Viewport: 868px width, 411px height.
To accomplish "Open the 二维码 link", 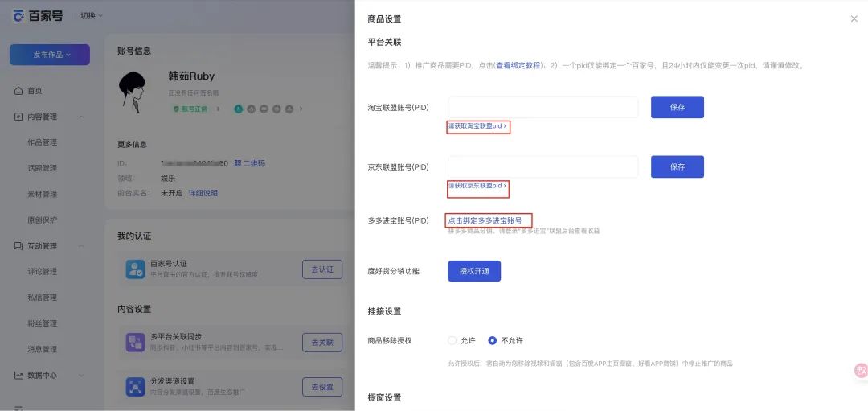I will pos(255,163).
